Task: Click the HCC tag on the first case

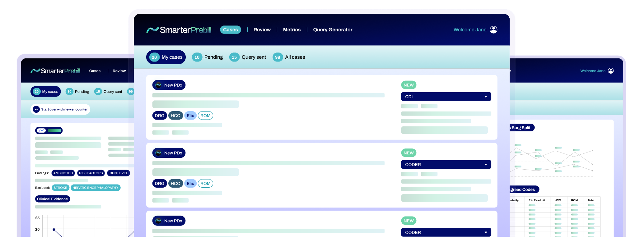Action: click(175, 116)
